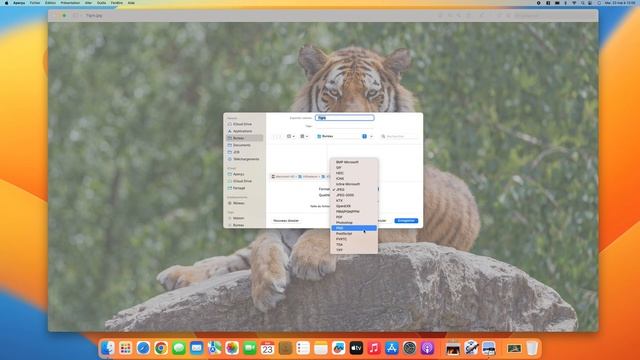Open Freeform from the Dock
The width and height of the screenshot is (640, 360).
tap(338, 348)
